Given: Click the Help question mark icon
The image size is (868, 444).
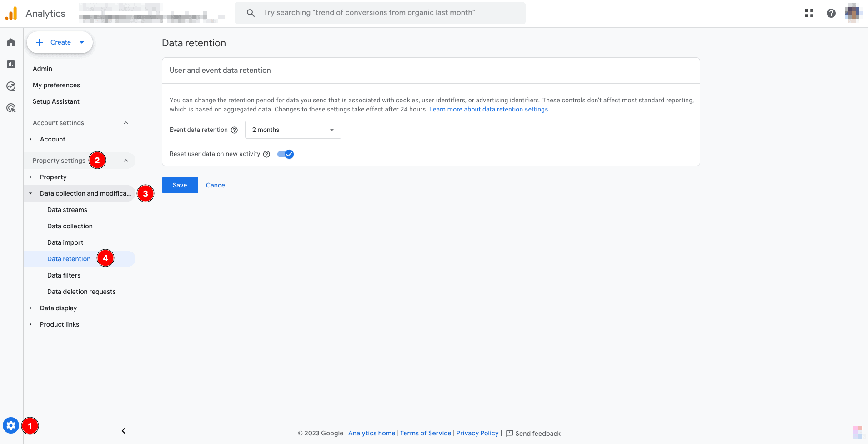Looking at the screenshot, I should [x=831, y=13].
